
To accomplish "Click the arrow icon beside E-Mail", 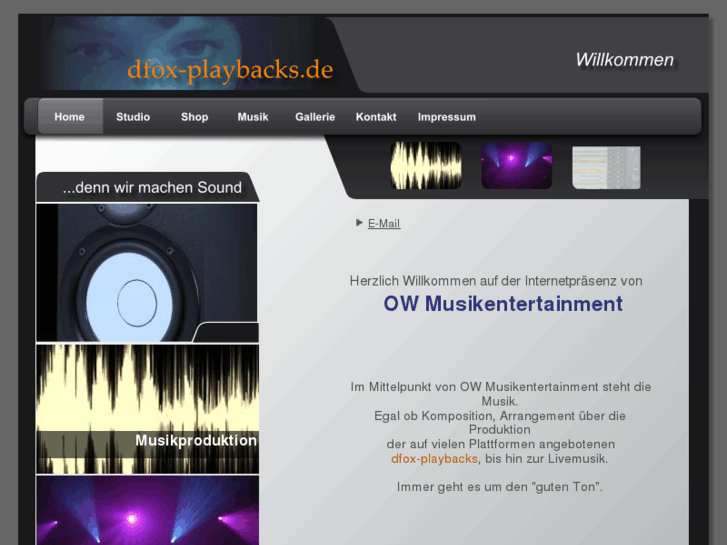I will [359, 223].
